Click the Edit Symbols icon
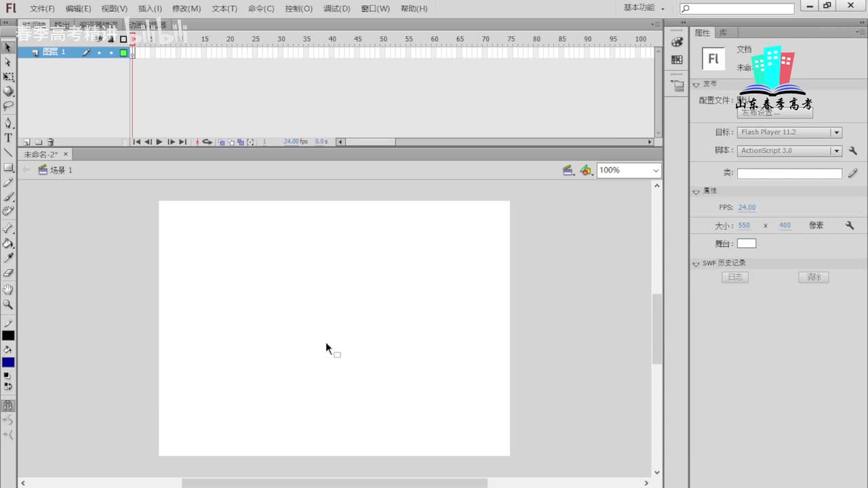 [587, 171]
